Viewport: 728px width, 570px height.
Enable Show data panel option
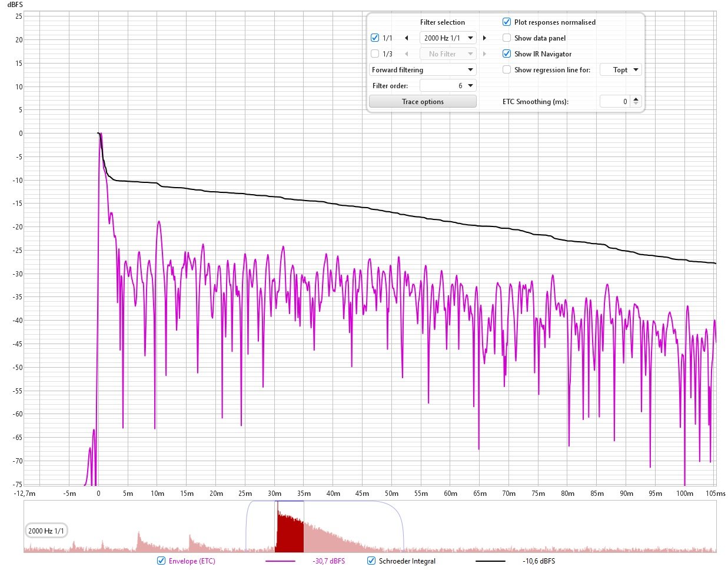coord(507,38)
